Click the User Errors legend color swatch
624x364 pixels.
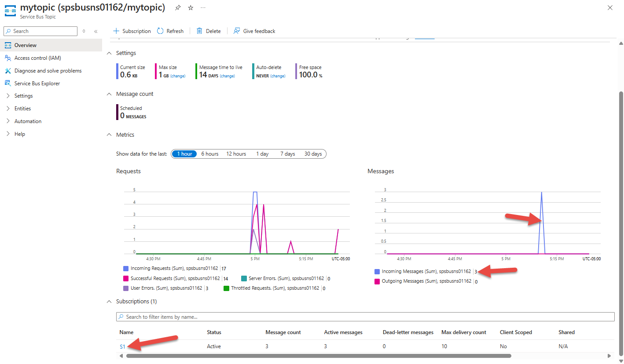(126, 288)
